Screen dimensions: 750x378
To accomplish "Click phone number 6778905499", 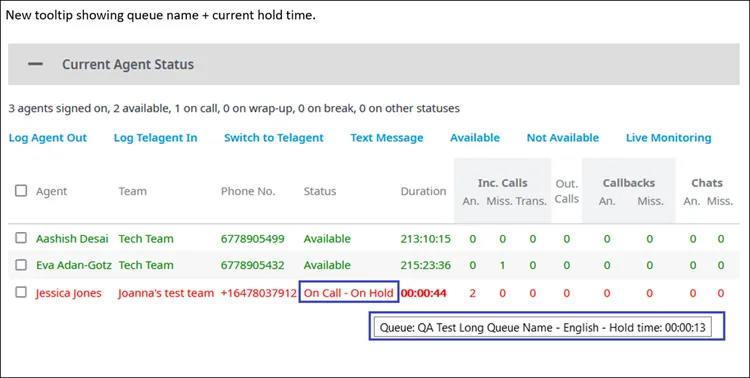I will coord(253,238).
